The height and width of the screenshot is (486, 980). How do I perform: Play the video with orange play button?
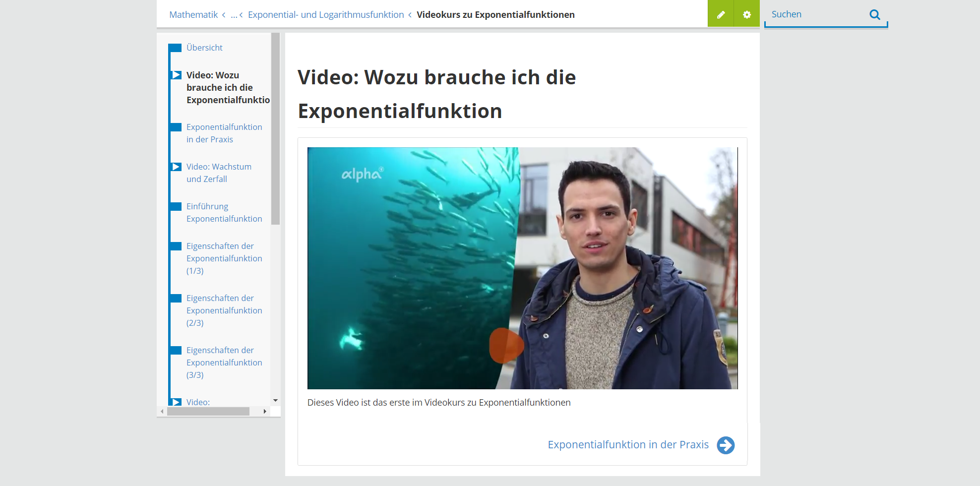tap(506, 345)
